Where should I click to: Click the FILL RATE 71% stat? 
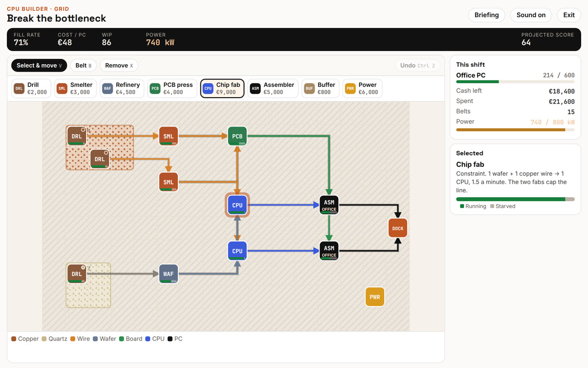coord(27,39)
